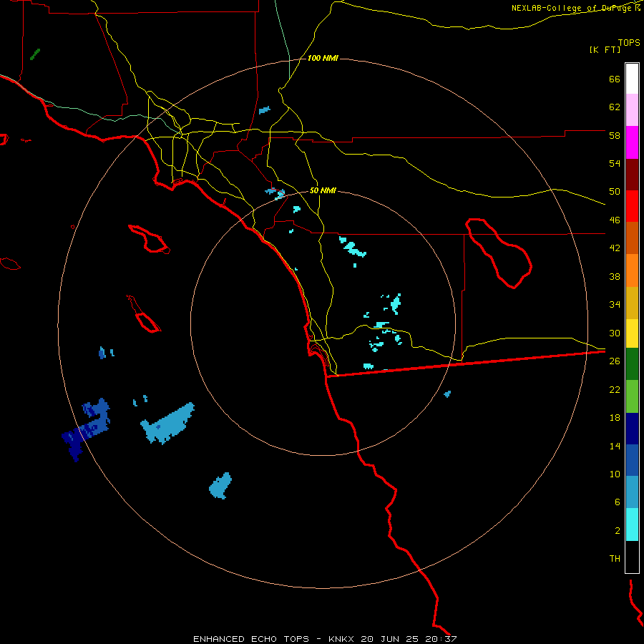This screenshot has height=644, width=644.
Task: Click the medium blue 18 kft swatch
Action: point(632,460)
